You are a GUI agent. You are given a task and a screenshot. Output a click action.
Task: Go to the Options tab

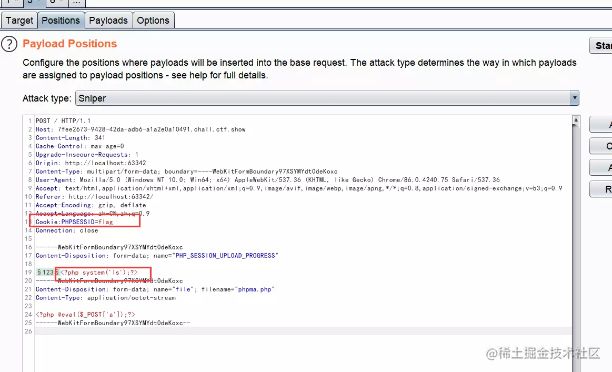pyautogui.click(x=153, y=20)
